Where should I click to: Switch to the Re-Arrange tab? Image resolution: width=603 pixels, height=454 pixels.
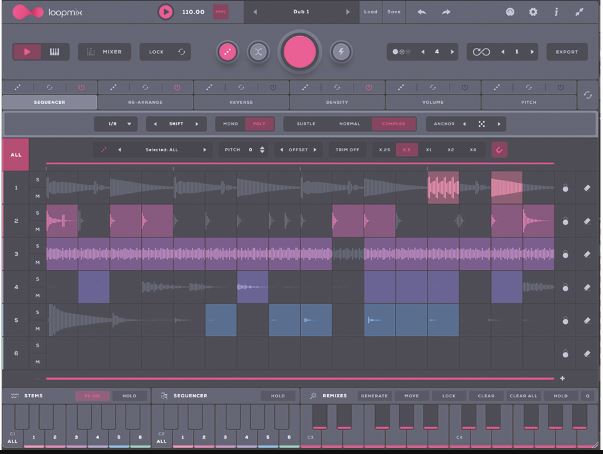pos(145,102)
